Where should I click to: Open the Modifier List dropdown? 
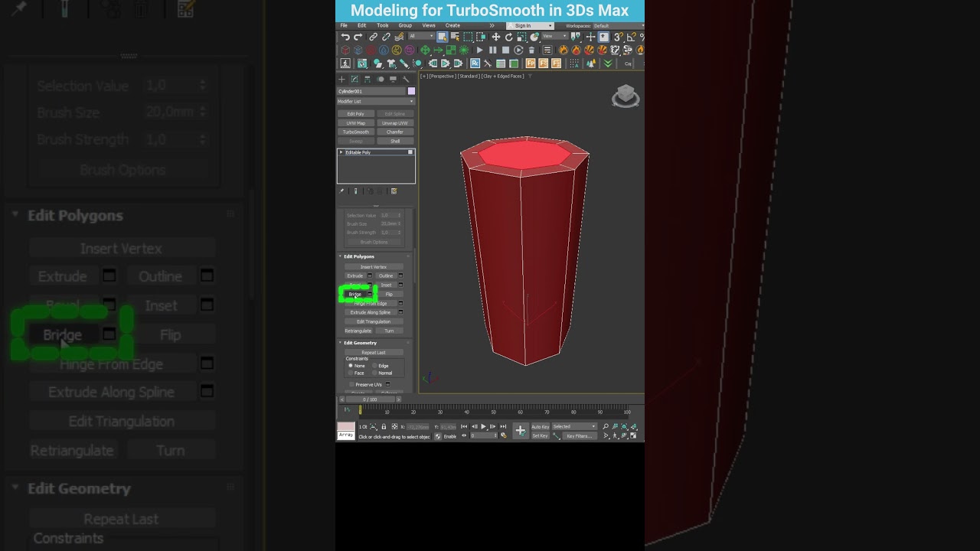pos(376,101)
